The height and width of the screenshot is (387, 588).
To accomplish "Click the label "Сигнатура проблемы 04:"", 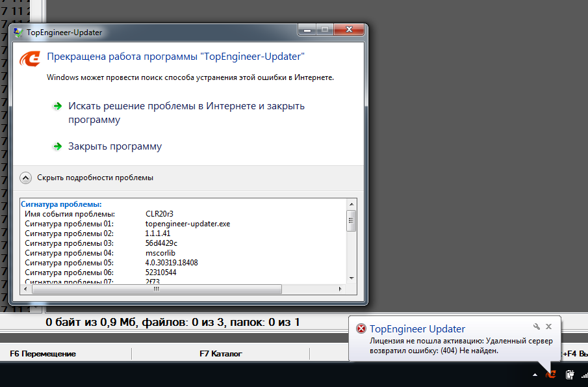I will click(x=69, y=253).
